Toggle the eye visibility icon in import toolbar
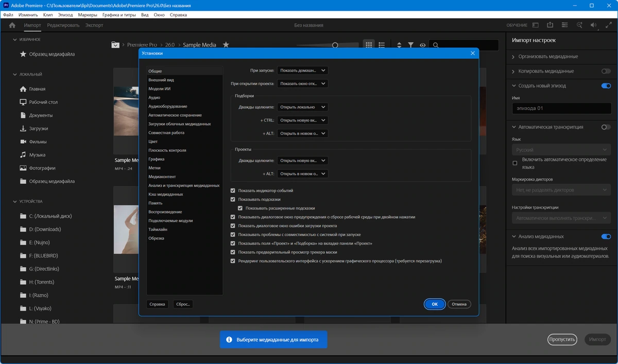Screen dimensions: 618x364 (x=422, y=45)
